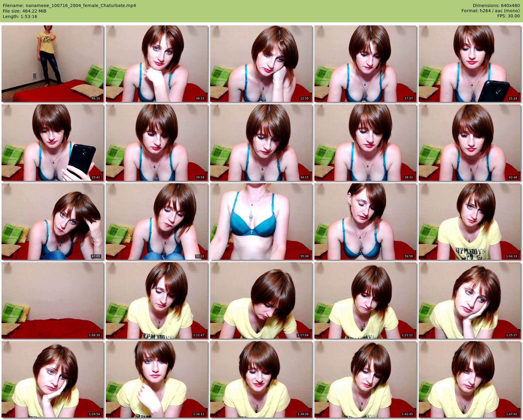Select the thumbnail timestamped 1:12:47

(x=157, y=300)
